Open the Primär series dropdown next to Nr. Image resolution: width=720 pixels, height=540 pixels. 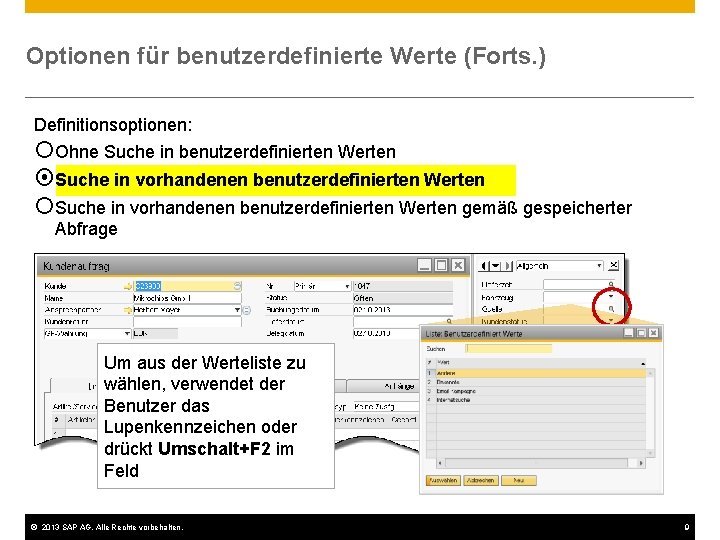(347, 286)
